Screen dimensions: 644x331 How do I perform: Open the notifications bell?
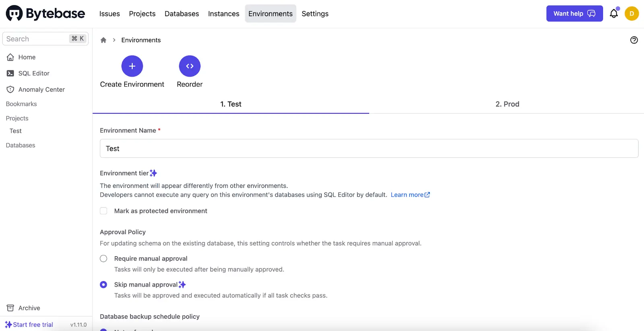coord(614,13)
